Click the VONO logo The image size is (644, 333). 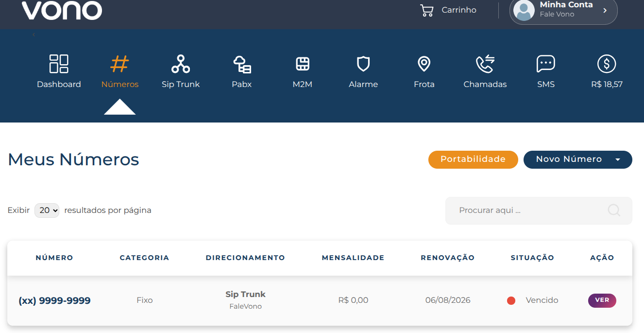point(62,10)
